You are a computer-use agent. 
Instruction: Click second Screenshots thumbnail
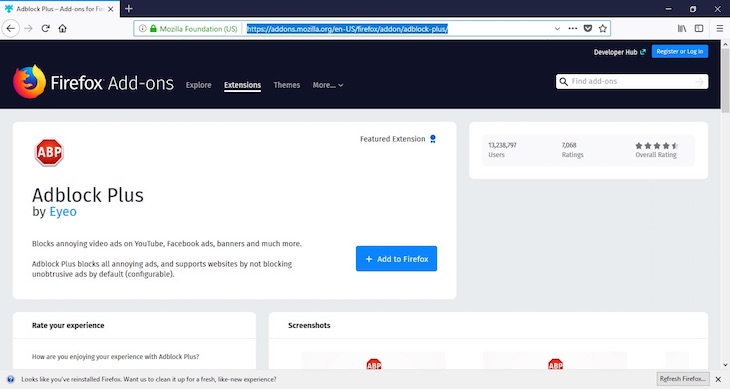(555, 361)
